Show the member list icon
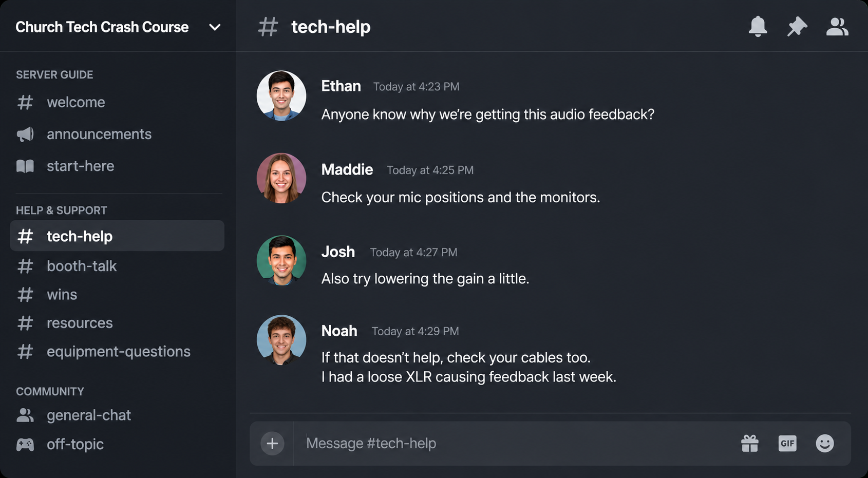Viewport: 868px width, 478px height. point(837,26)
